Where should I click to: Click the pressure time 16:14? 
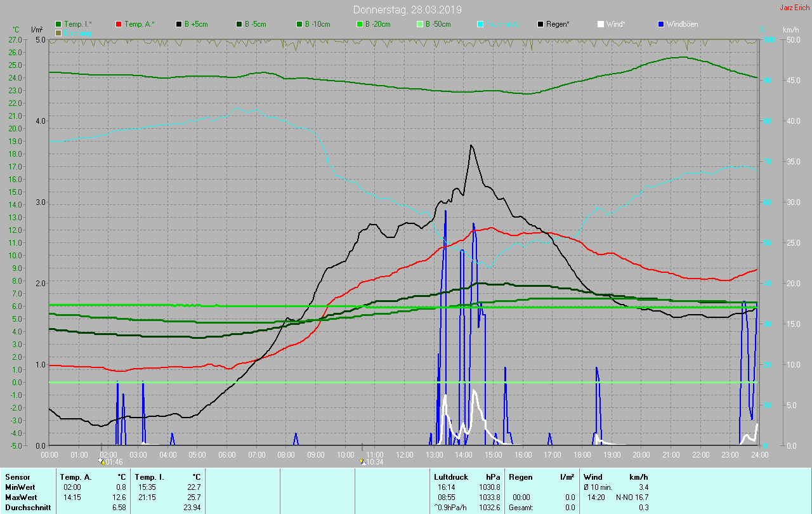click(447, 487)
